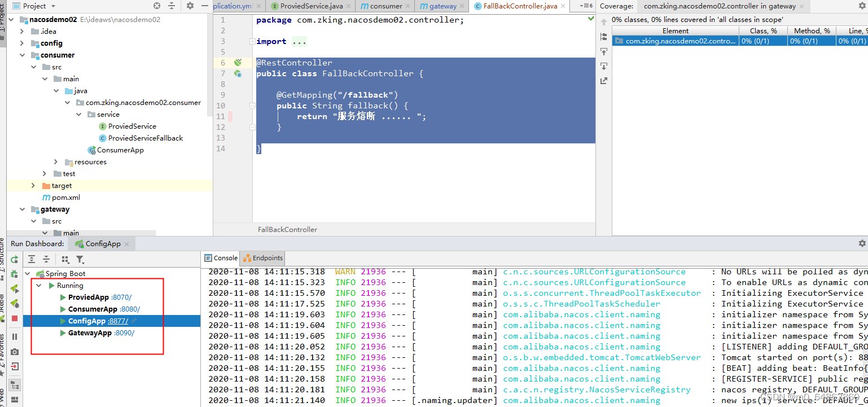Open the :8070/ link of ProviedApp
Screen dimensions: 868x407
(121, 297)
